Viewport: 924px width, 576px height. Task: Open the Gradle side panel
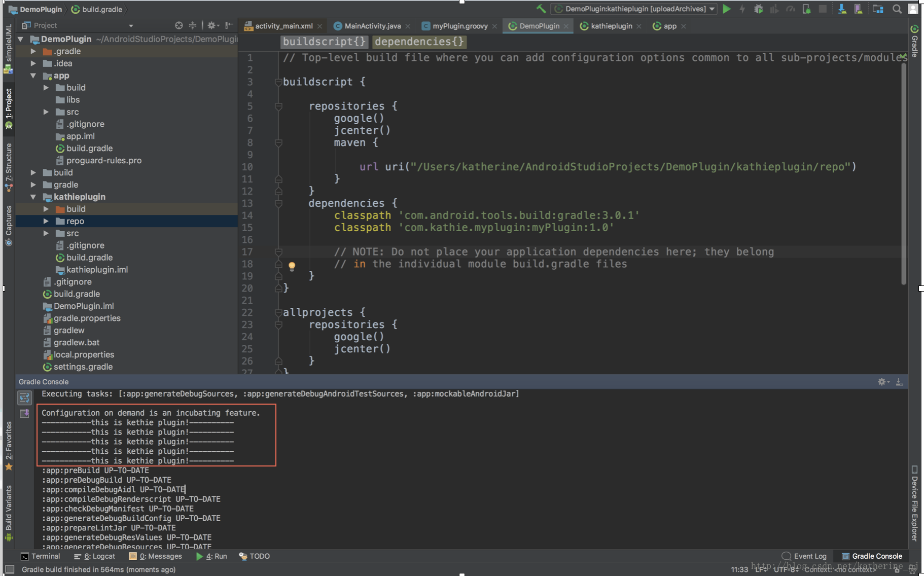pos(914,41)
